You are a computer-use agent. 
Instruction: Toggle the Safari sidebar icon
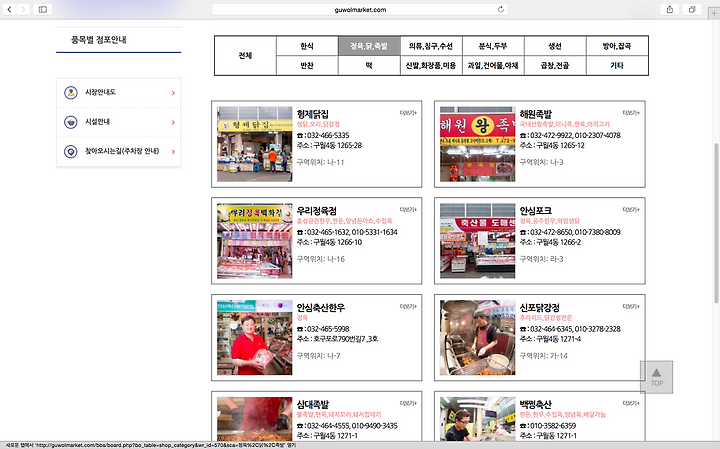point(43,9)
